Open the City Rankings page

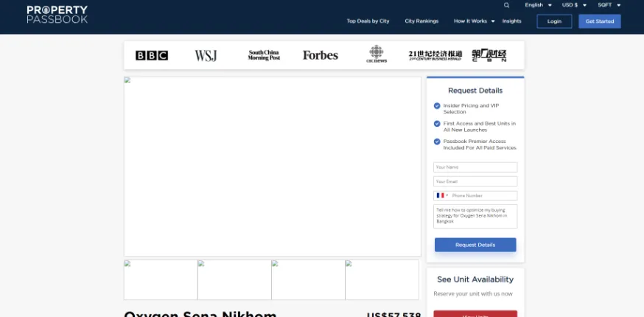tap(421, 21)
